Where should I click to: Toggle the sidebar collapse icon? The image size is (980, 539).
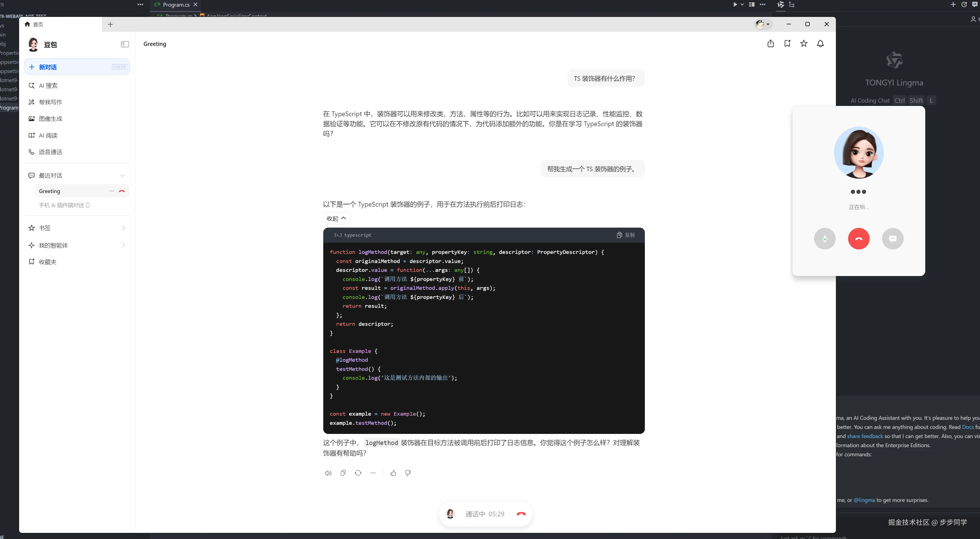[x=125, y=45]
